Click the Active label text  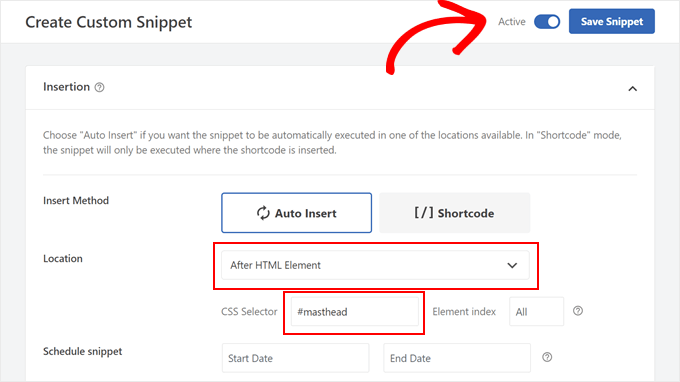click(512, 22)
